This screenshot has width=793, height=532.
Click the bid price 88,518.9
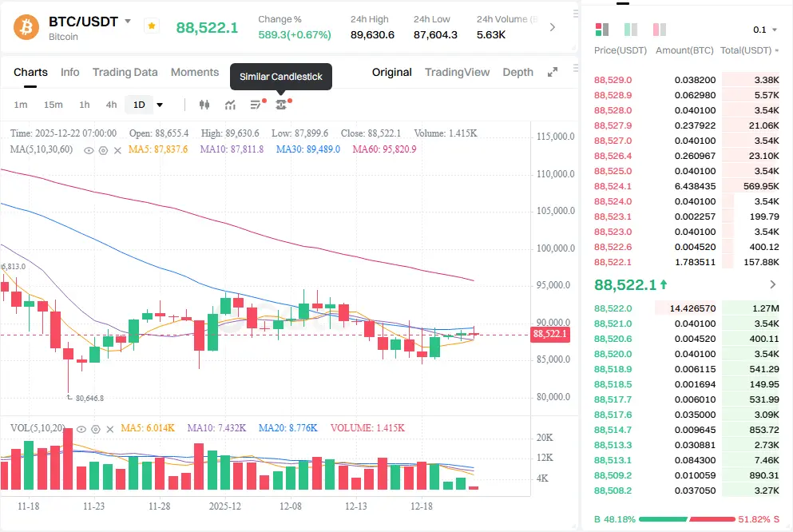[613, 369]
